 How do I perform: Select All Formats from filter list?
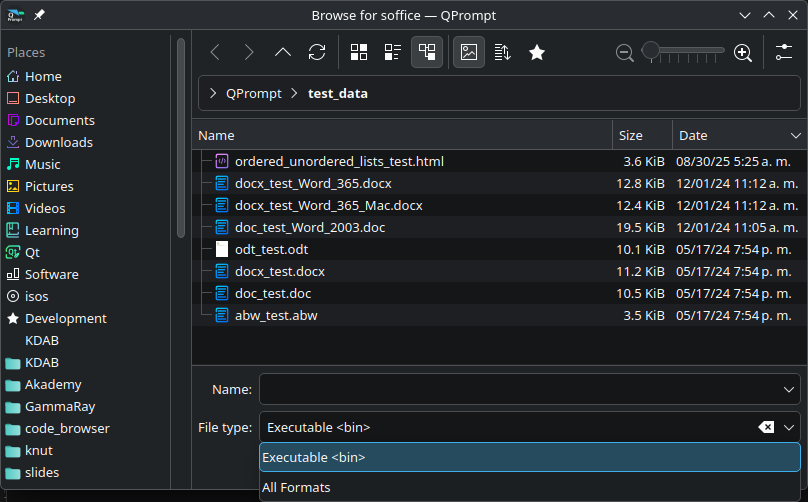click(296, 487)
